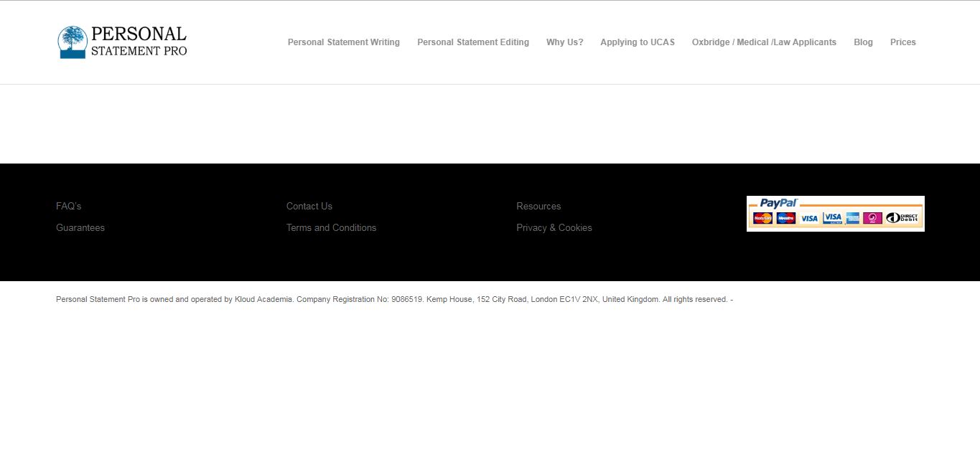The height and width of the screenshot is (449, 980).
Task: Open the Contact Us link
Action: coord(309,206)
